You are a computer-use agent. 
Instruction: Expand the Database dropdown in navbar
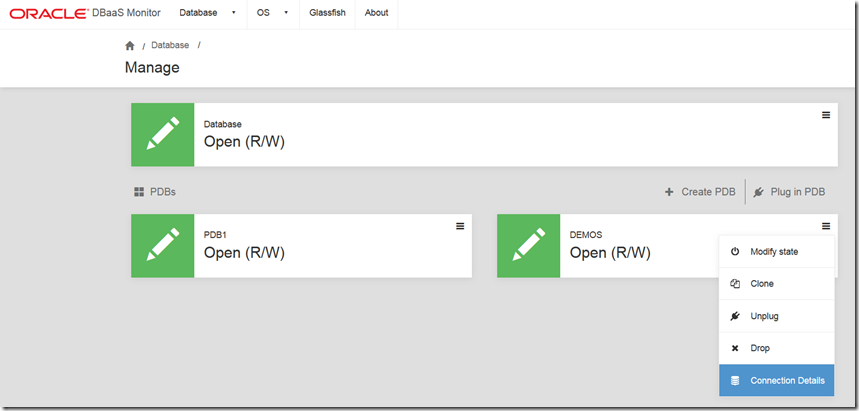(x=208, y=13)
